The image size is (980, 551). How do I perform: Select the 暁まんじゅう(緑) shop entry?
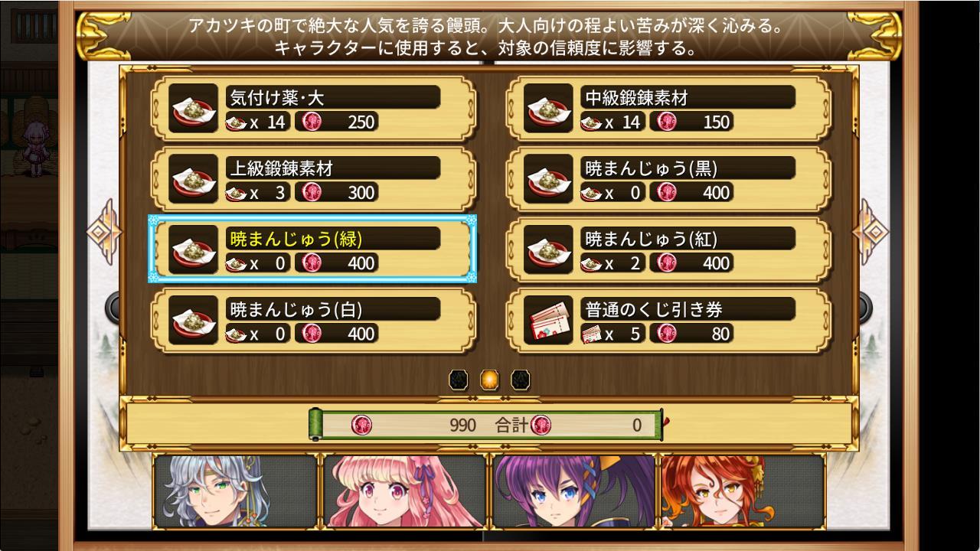pyautogui.click(x=312, y=249)
